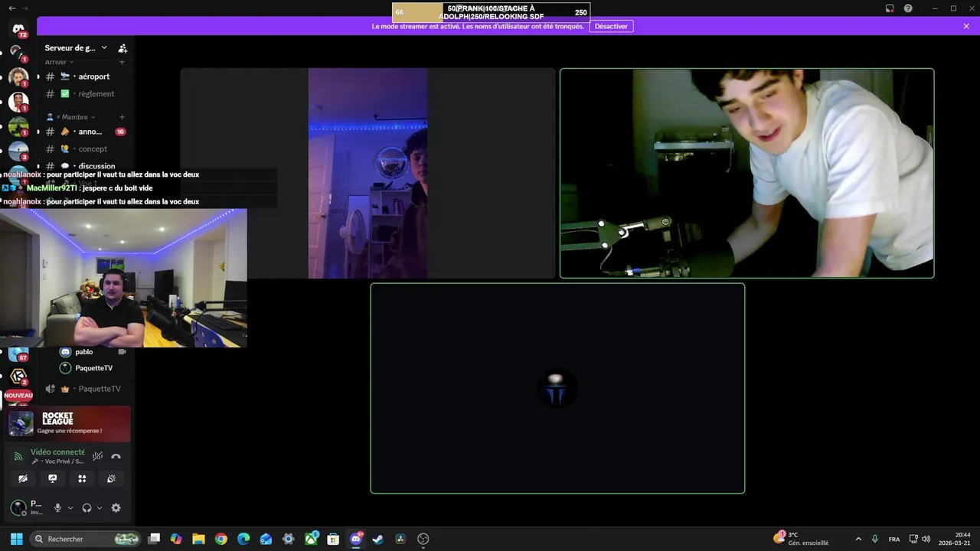Toggle the camera on or off
The height and width of the screenshot is (551, 980).
tap(23, 478)
